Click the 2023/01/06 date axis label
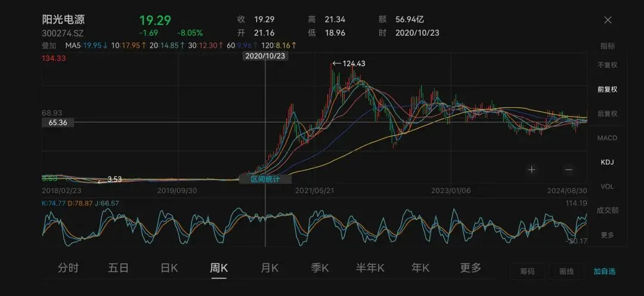 click(451, 191)
